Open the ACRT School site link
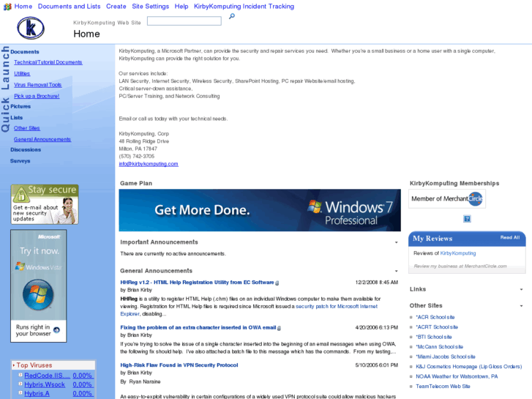Viewport: 532px width, 399px height. pos(437,327)
